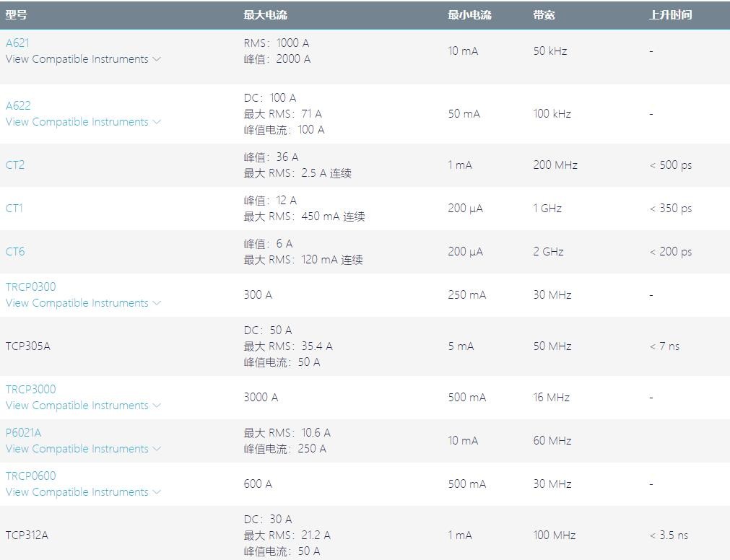Open the A621 model link

click(17, 43)
